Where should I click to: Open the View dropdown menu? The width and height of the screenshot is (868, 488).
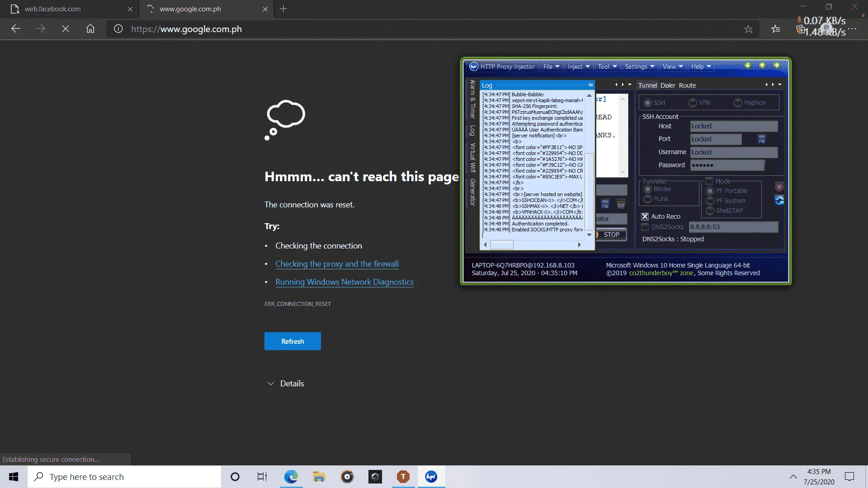coord(672,66)
